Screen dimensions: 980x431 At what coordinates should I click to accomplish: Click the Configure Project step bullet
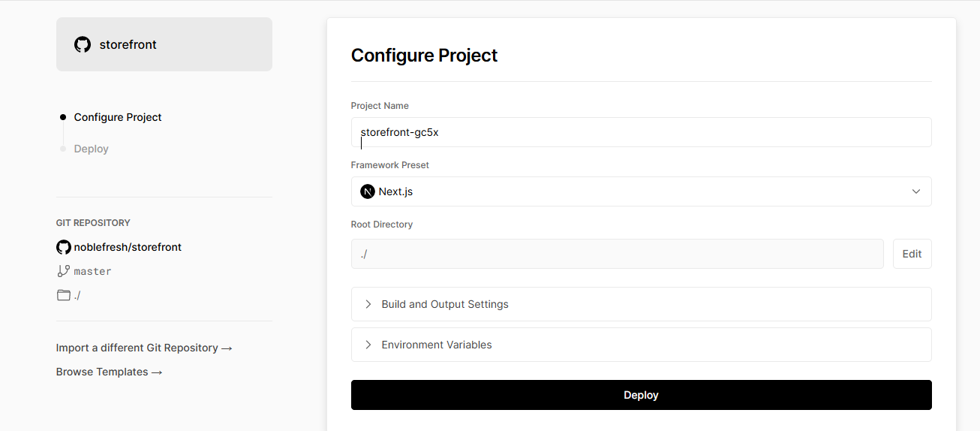[x=63, y=117]
